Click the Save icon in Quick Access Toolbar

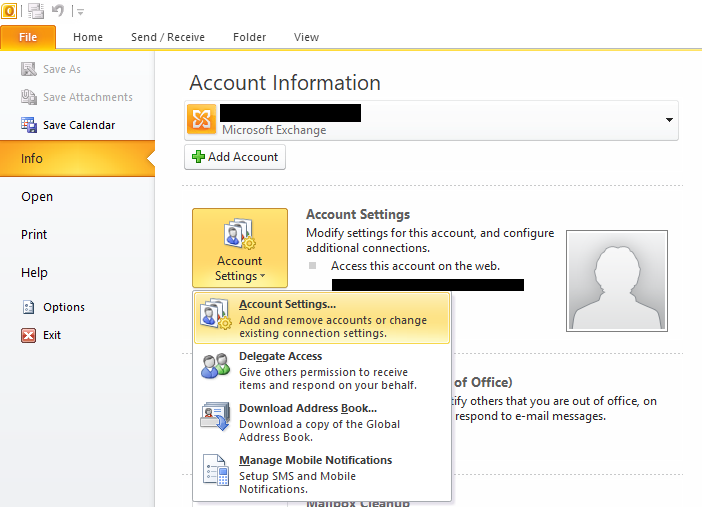point(36,11)
